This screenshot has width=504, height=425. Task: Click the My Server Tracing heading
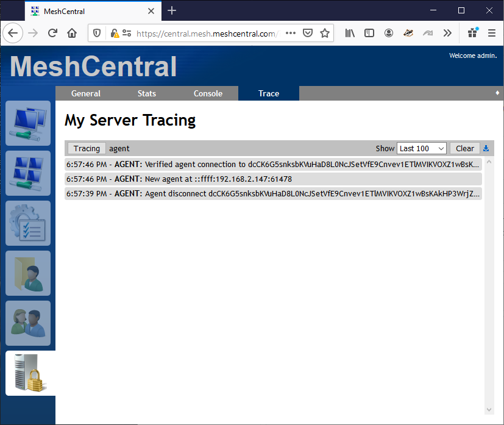pos(130,121)
